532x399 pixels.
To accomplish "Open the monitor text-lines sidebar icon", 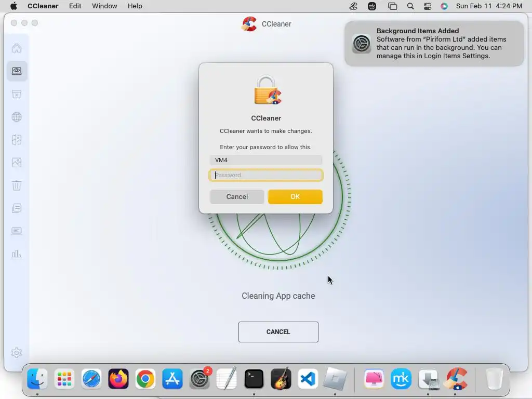I will [x=17, y=231].
